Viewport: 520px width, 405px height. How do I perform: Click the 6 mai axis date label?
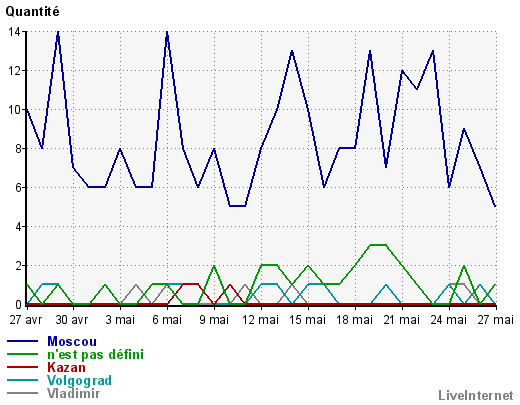coord(167,320)
